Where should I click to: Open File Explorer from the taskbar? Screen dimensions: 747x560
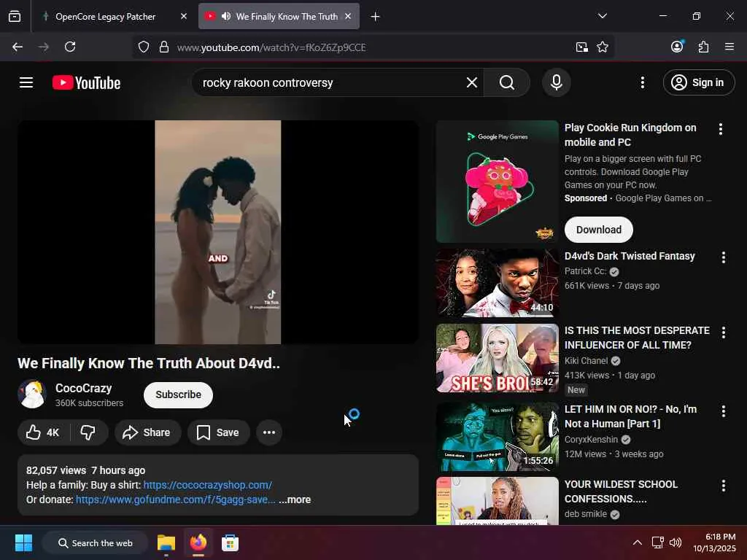166,542
